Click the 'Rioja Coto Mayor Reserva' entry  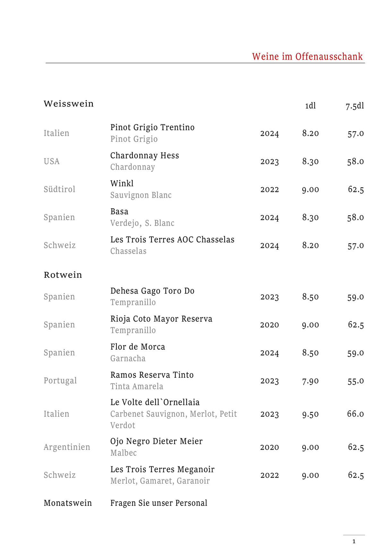(x=161, y=319)
